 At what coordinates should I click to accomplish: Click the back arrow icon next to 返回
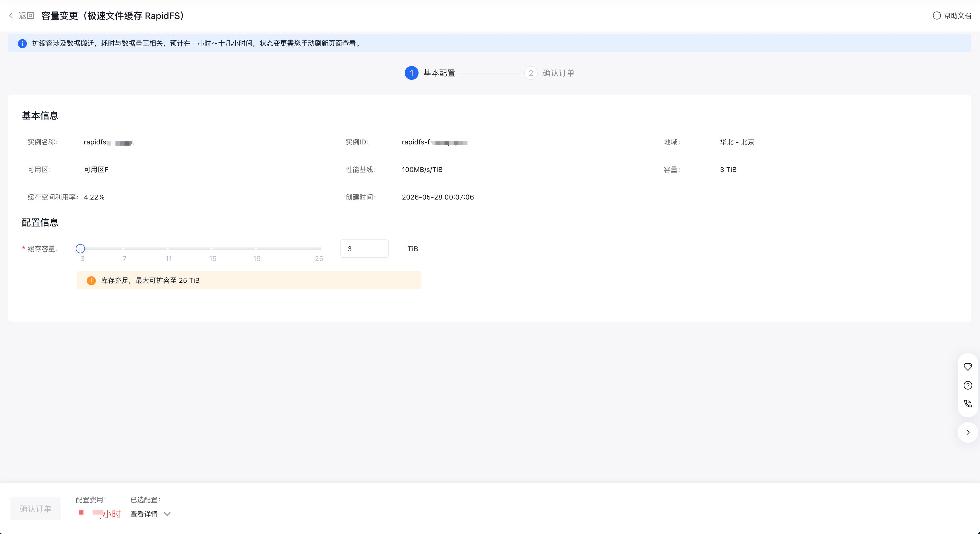11,16
